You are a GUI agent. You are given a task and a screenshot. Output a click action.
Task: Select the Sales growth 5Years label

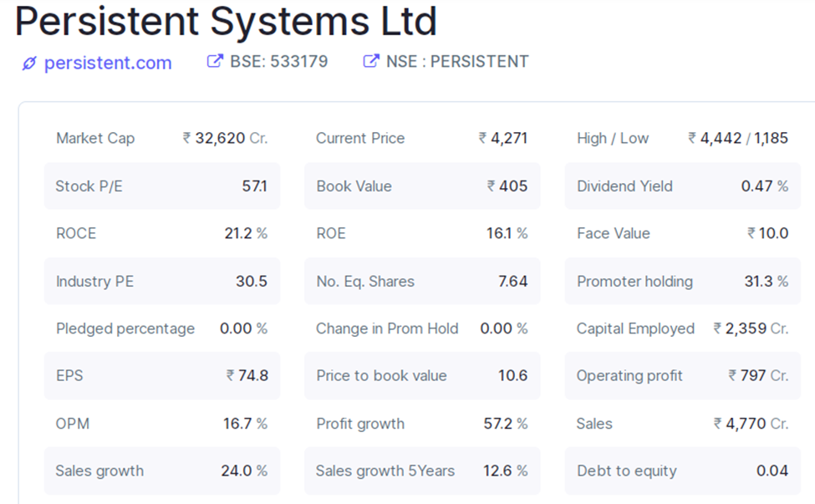pos(385,471)
